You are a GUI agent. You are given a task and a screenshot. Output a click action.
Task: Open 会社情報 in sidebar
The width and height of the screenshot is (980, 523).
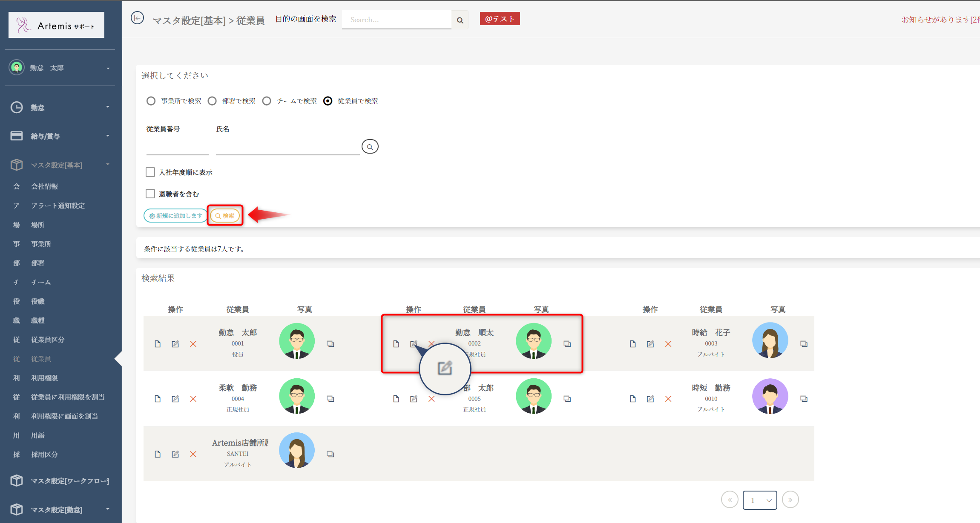tap(44, 186)
